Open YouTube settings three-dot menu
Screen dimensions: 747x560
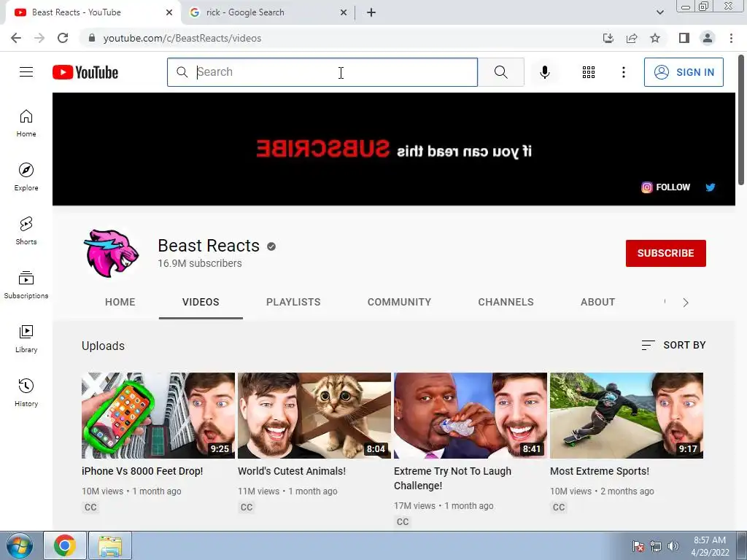623,72
